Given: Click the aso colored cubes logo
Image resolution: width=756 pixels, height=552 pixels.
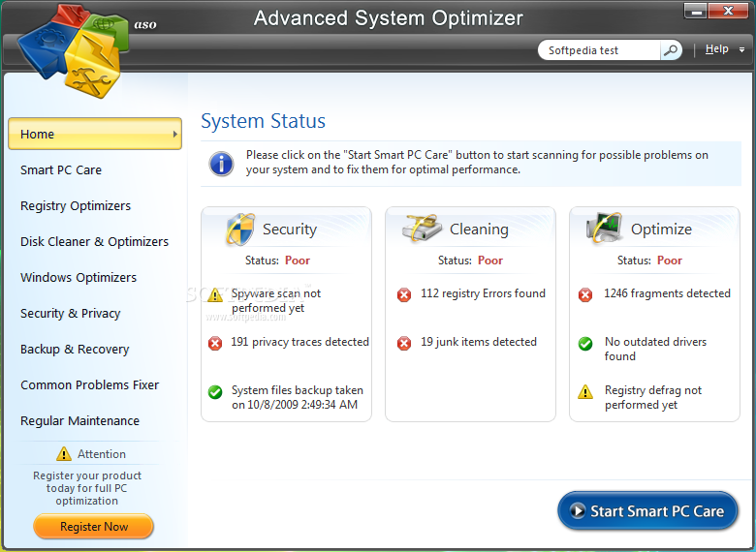Looking at the screenshot, I should [75, 50].
